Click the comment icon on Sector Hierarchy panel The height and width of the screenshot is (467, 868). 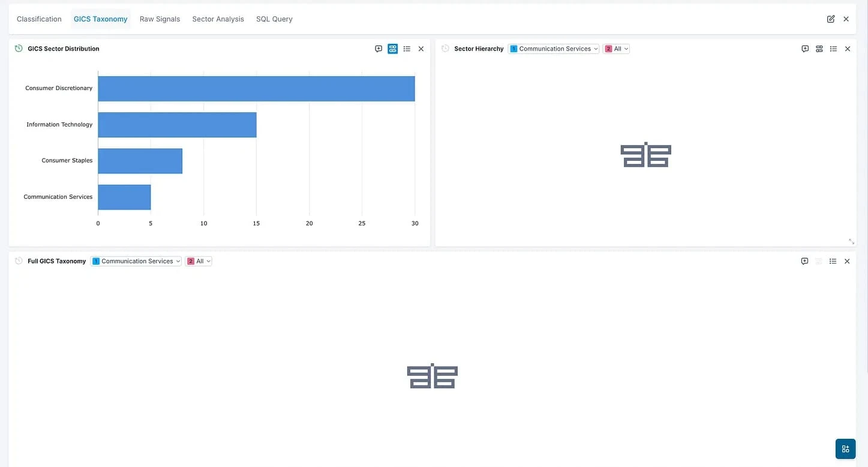pyautogui.click(x=804, y=49)
